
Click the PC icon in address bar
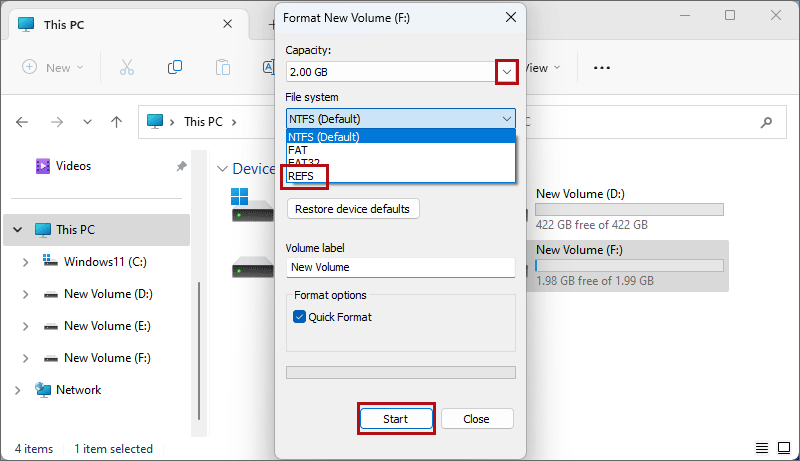(155, 121)
